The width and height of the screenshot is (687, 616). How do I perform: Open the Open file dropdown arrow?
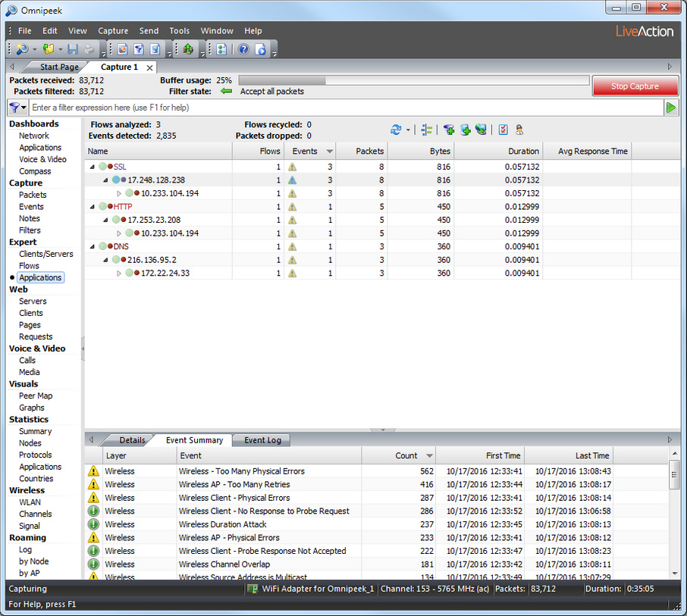61,49
